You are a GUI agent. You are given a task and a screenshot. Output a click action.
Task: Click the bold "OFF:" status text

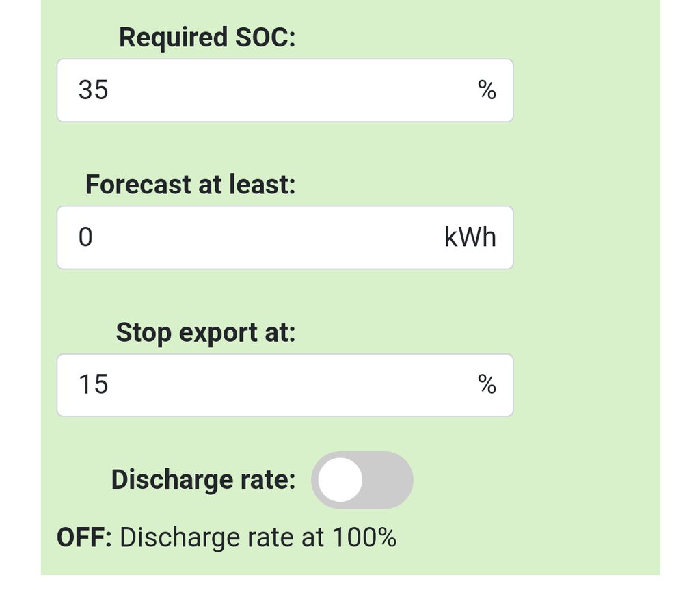84,538
